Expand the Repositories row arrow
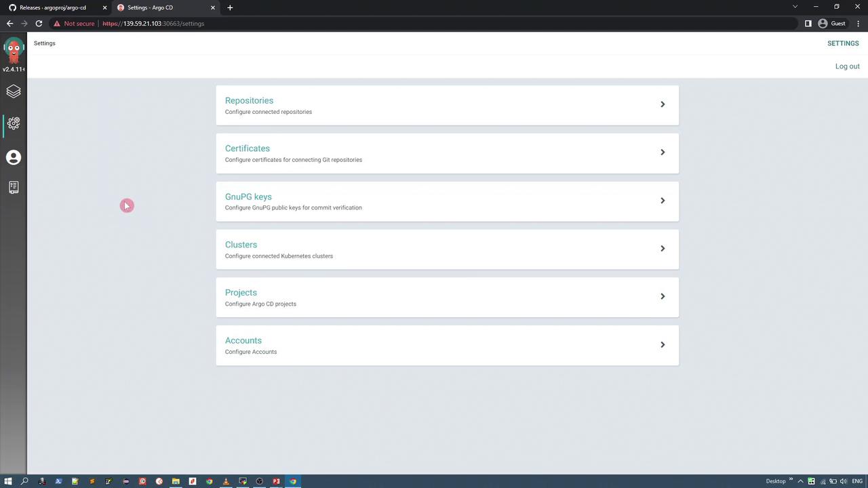This screenshot has height=488, width=868. tap(663, 104)
